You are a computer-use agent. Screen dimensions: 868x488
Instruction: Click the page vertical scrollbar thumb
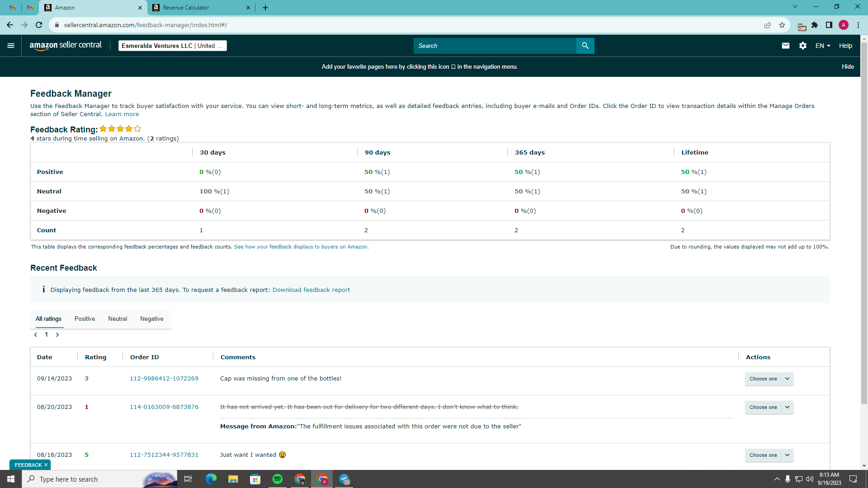point(864,224)
